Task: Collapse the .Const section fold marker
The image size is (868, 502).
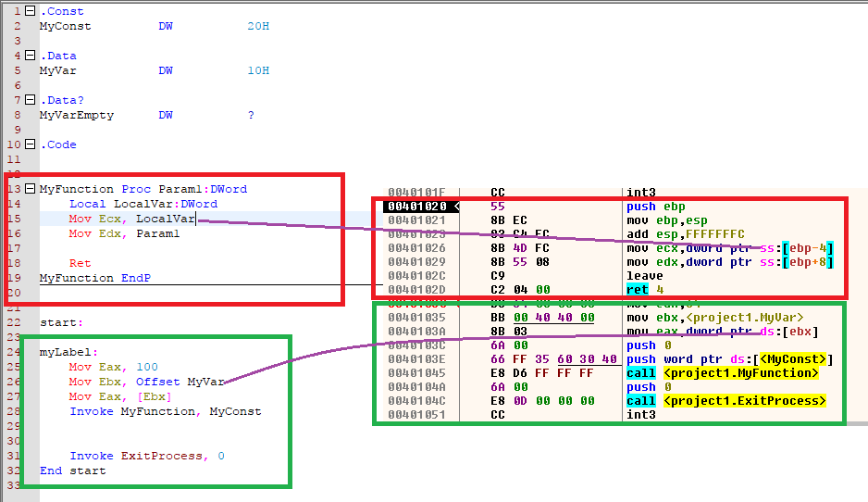Action: 30,11
